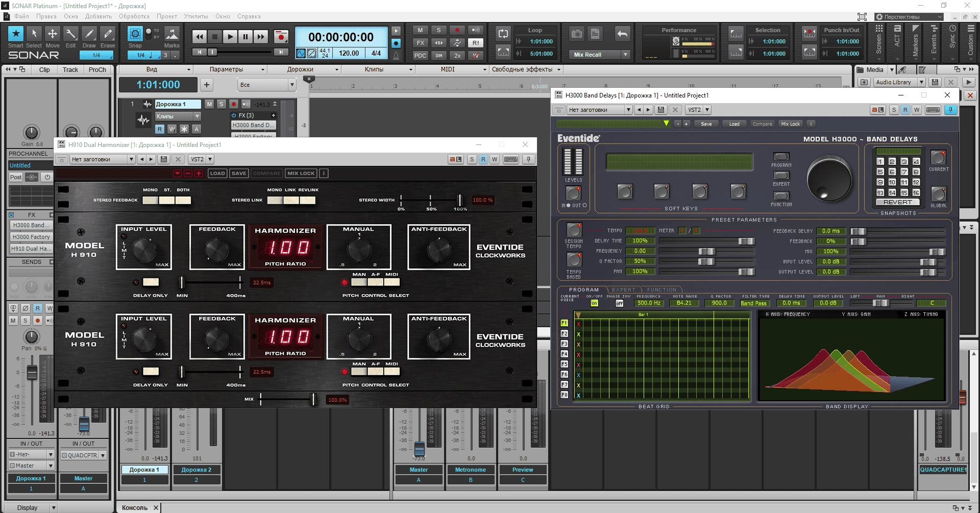Open the Утилиты menu
This screenshot has height=513, width=980.
[196, 16]
